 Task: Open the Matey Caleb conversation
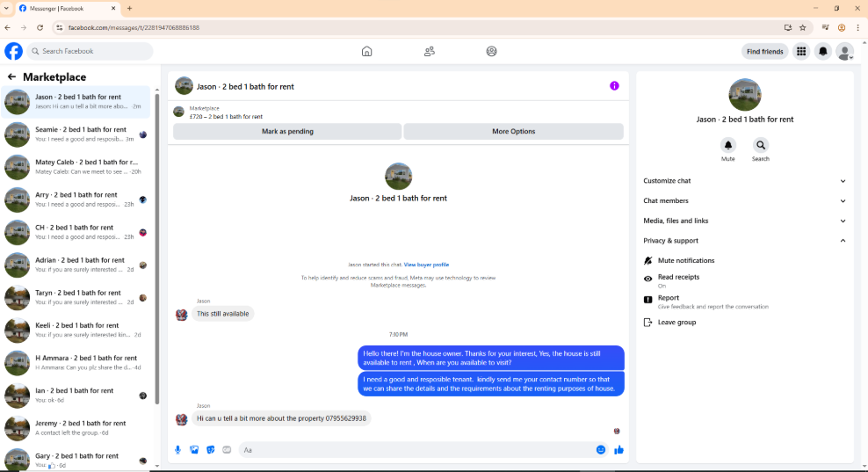tap(76, 167)
